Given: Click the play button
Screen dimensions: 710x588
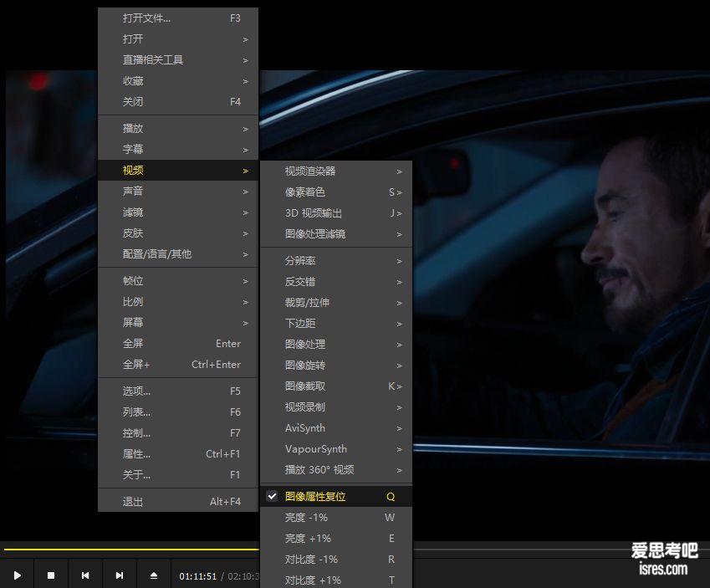Looking at the screenshot, I should (18, 575).
